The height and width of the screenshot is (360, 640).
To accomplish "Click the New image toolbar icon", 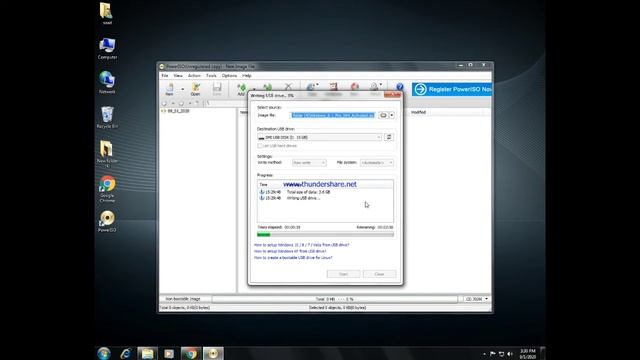I will (x=169, y=89).
